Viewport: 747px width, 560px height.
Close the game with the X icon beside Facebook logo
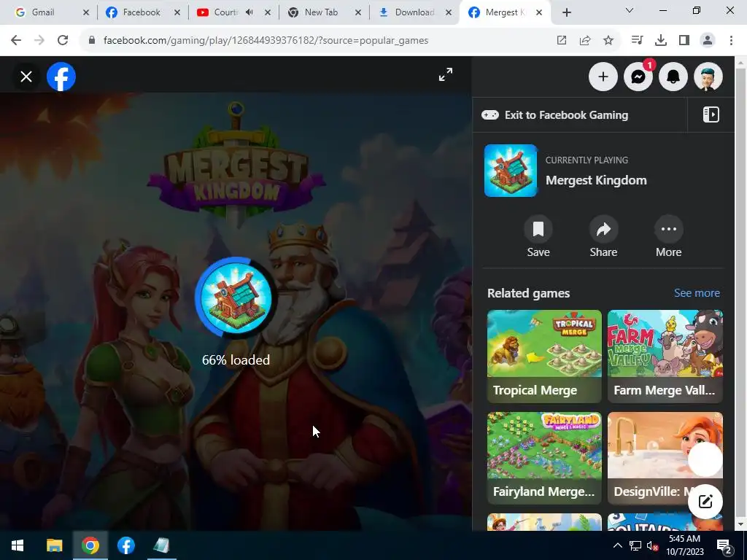pos(26,77)
